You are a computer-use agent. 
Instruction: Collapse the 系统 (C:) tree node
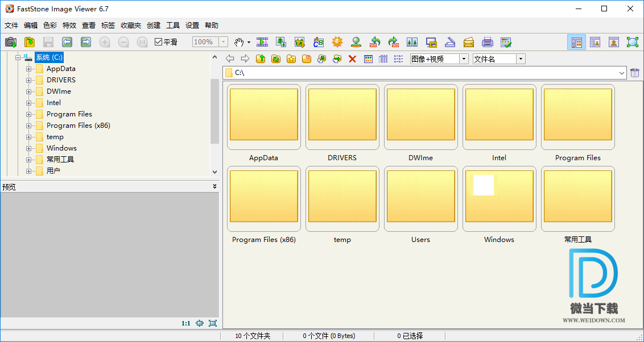point(18,57)
